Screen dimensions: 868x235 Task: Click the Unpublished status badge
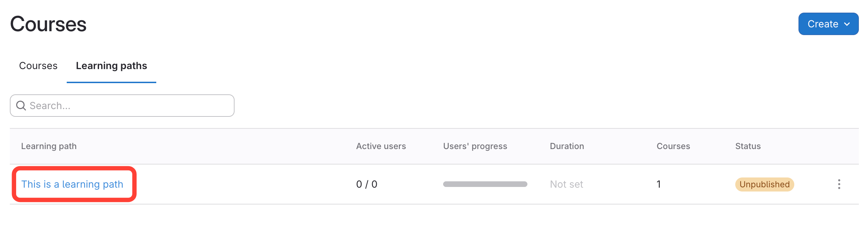click(x=764, y=184)
